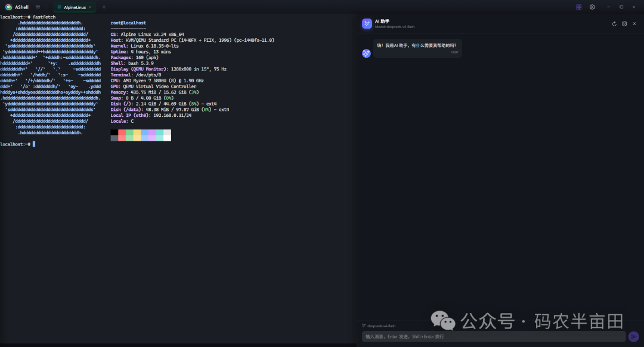Click the Packages: 160 (apk) line
This screenshot has width=644, height=347.
(134, 57)
